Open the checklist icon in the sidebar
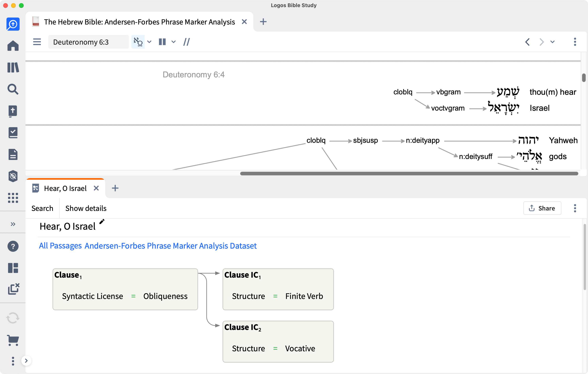 coord(13,133)
